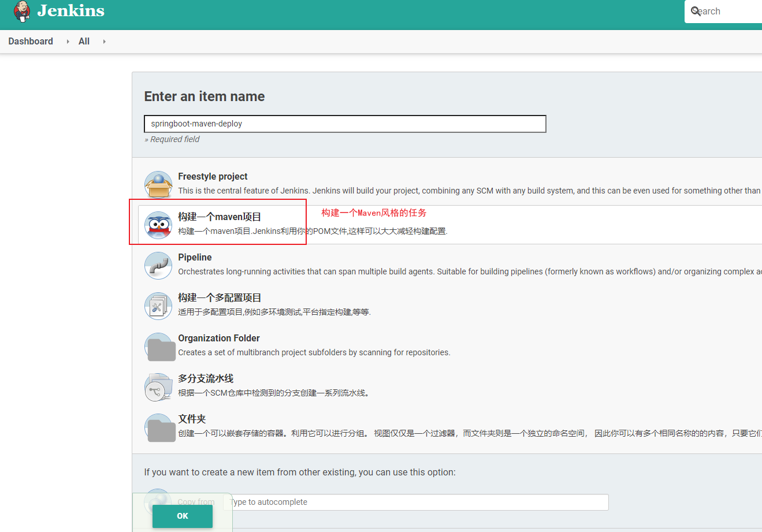Click the 文件夹 description text
Viewport: 762px width, 532px height.
[470, 433]
